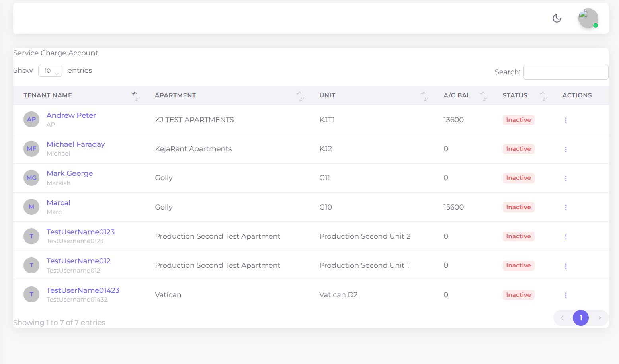Sort the table by Tenant Name
The width and height of the screenshot is (619, 364).
(135, 95)
